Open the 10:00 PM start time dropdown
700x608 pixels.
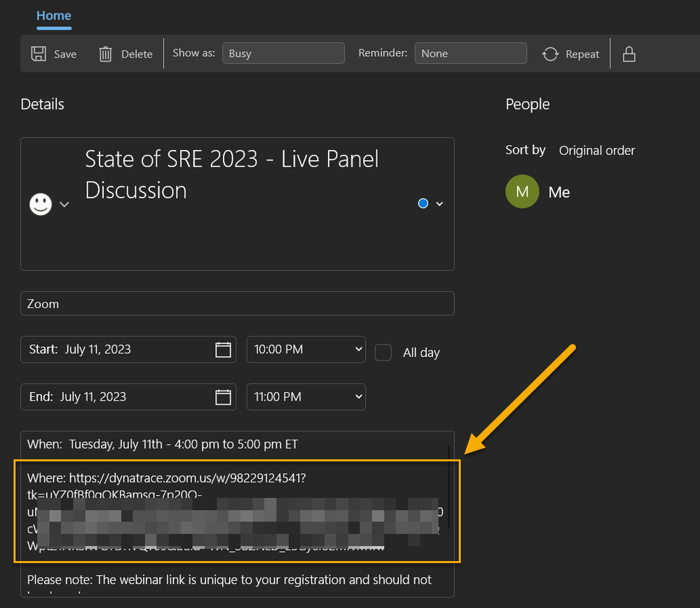click(306, 349)
